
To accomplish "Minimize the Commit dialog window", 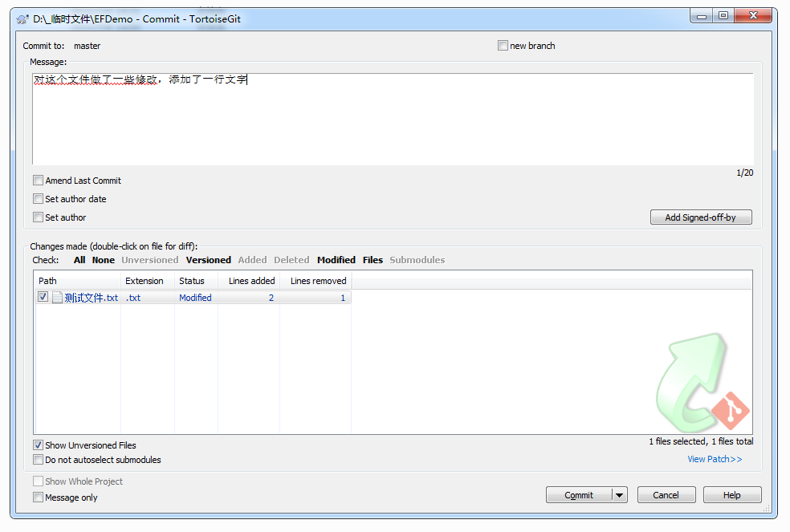I will 702,16.
